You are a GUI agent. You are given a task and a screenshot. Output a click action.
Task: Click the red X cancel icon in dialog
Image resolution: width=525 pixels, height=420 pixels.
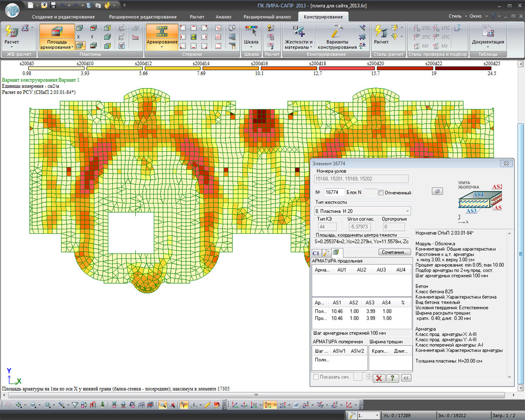click(x=379, y=378)
